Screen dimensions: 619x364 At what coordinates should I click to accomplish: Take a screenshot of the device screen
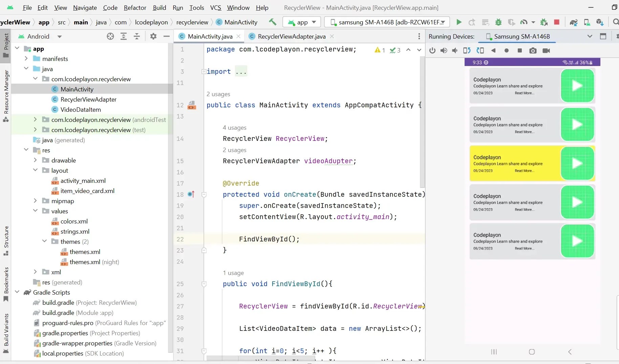[x=533, y=51]
